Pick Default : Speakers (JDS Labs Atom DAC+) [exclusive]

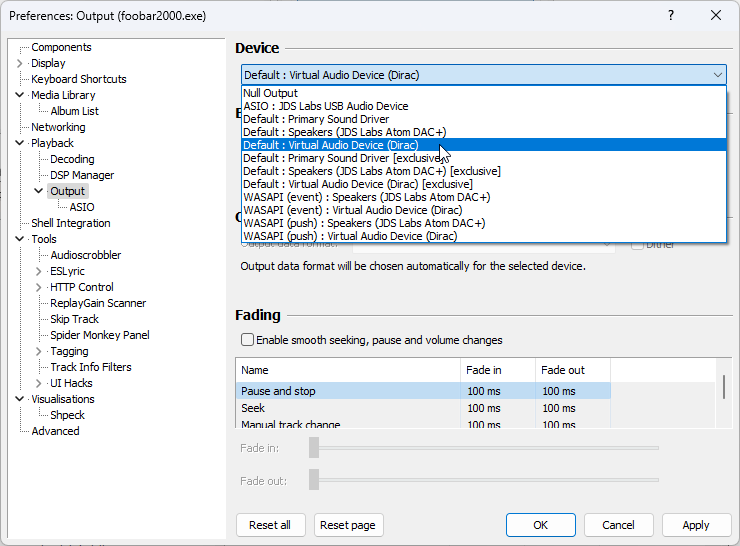(x=484, y=171)
